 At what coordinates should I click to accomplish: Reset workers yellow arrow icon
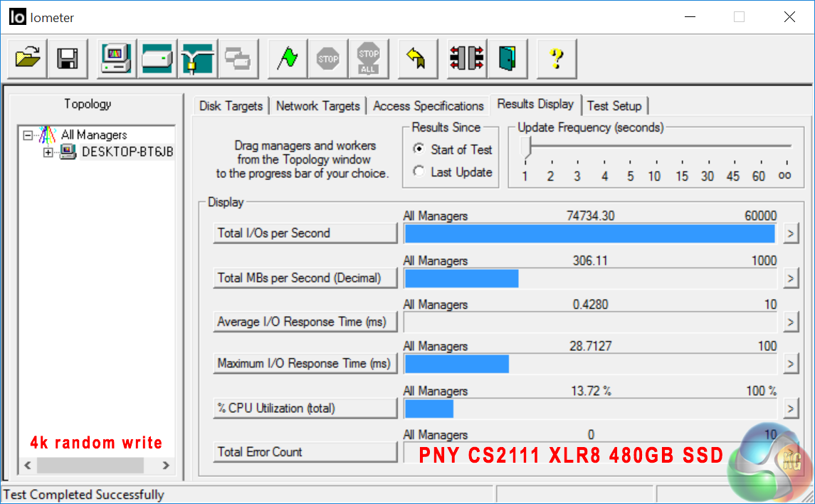(x=417, y=58)
